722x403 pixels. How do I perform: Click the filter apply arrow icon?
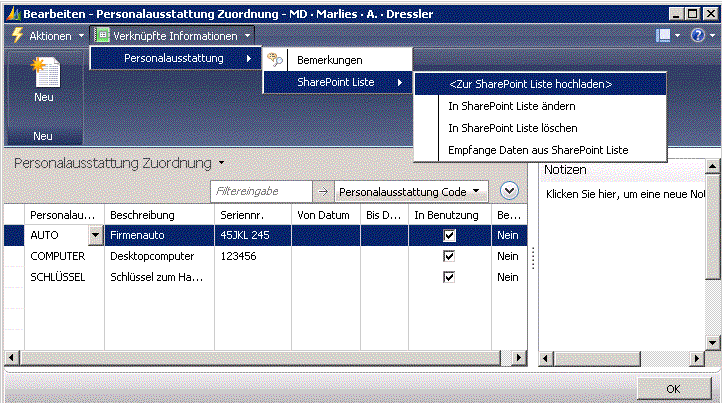click(323, 190)
